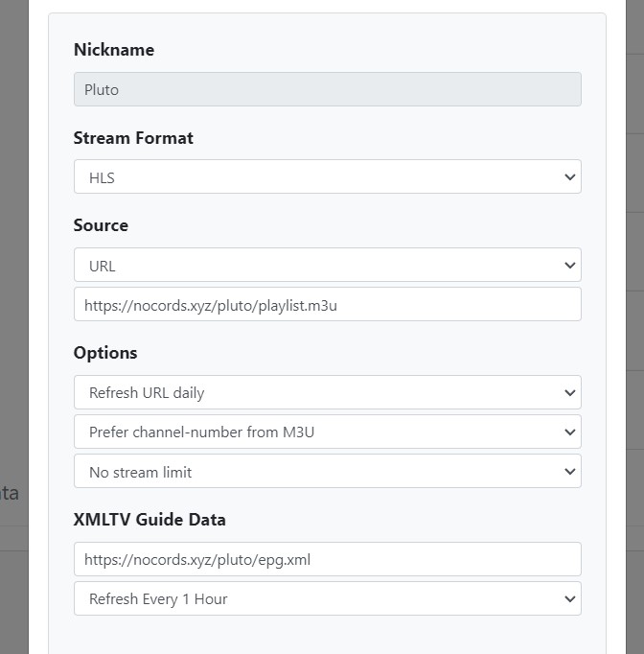The width and height of the screenshot is (644, 654).
Task: Expand the Source type dropdown showing URL
Action: pyautogui.click(x=326, y=266)
